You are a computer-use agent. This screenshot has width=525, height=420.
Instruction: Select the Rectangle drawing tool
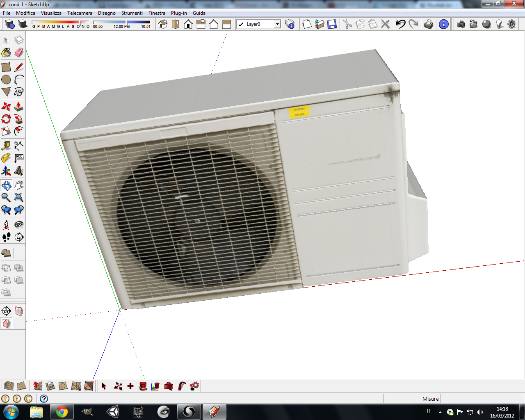6,67
